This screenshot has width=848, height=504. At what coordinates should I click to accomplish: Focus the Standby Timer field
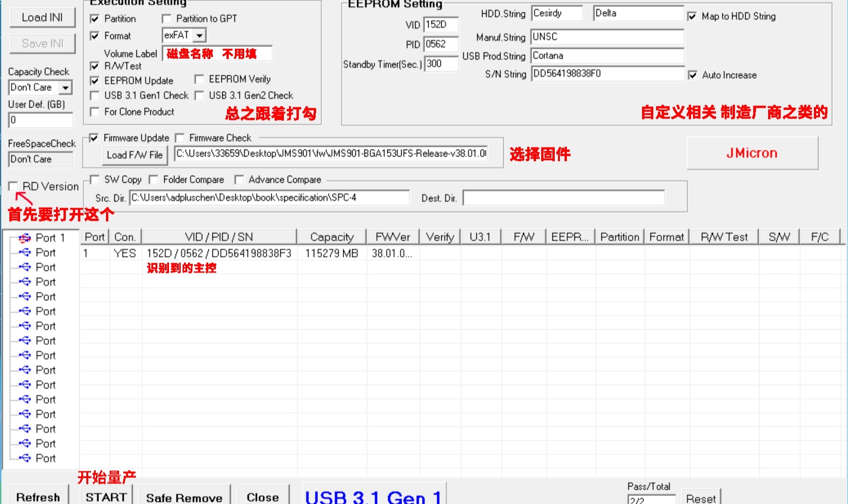(441, 64)
